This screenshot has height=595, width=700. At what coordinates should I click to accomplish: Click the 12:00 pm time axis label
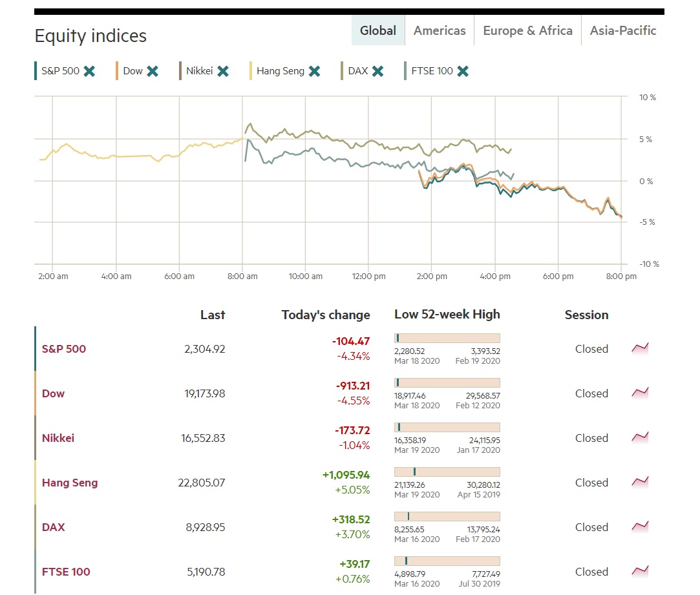pyautogui.click(x=369, y=277)
